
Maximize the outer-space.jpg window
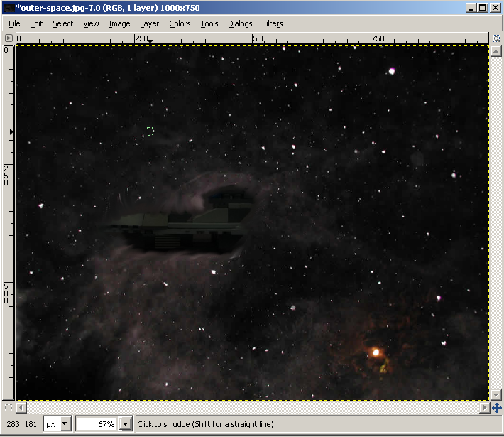pos(483,8)
